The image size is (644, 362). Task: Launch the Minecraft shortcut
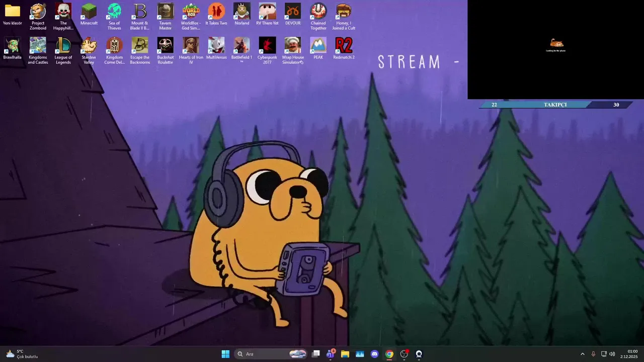pyautogui.click(x=89, y=15)
